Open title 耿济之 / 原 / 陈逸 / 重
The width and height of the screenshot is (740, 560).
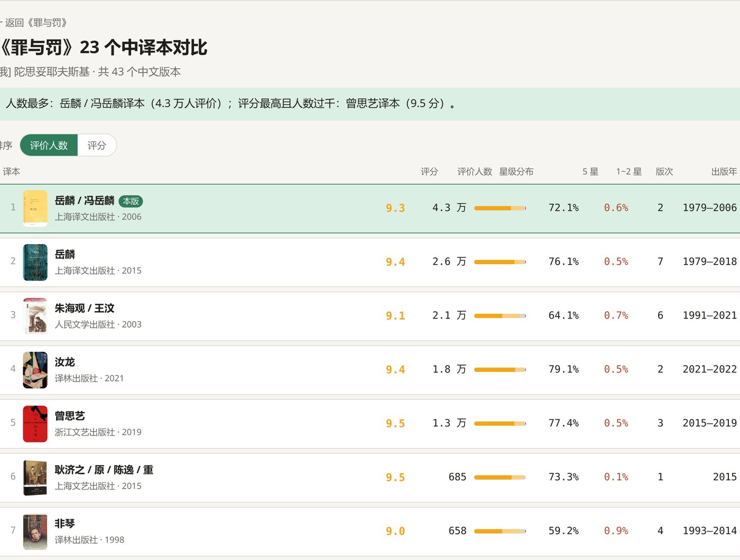(x=104, y=470)
